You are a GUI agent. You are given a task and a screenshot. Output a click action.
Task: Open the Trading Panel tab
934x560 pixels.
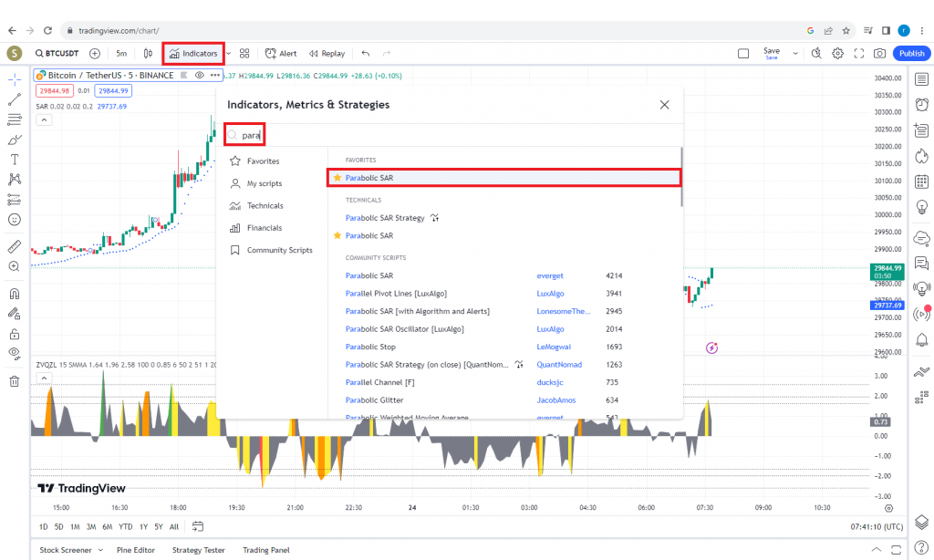[266, 550]
